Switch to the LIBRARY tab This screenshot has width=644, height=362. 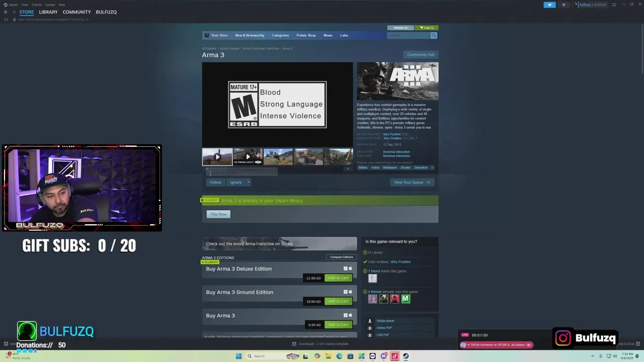[x=48, y=12]
